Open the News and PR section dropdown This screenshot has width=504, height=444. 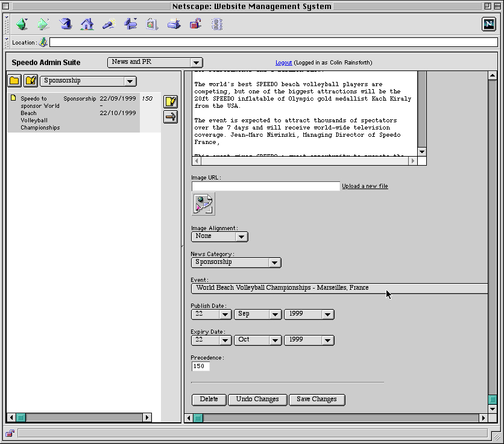[155, 62]
